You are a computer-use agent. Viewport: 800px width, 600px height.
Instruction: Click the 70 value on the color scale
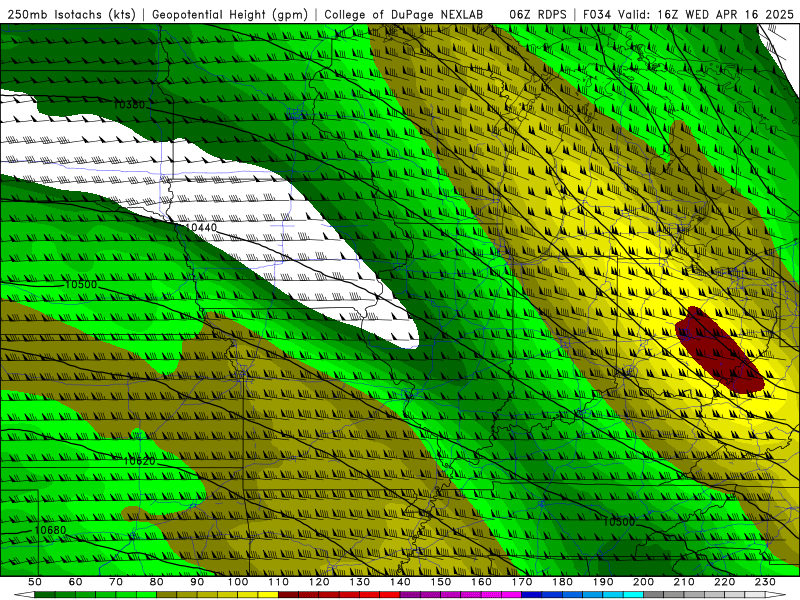click(x=116, y=582)
